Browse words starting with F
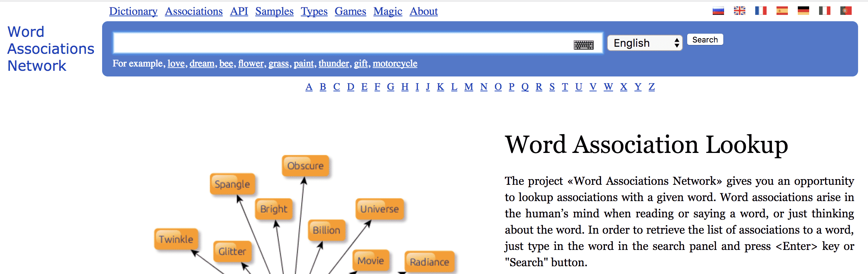Screen dimensions: 868x274 click(x=377, y=87)
